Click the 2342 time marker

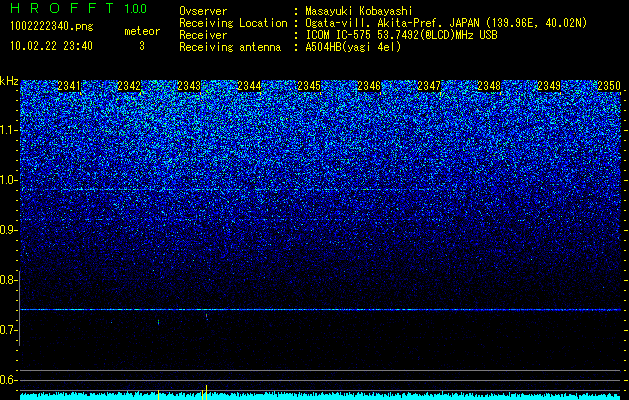(129, 86)
